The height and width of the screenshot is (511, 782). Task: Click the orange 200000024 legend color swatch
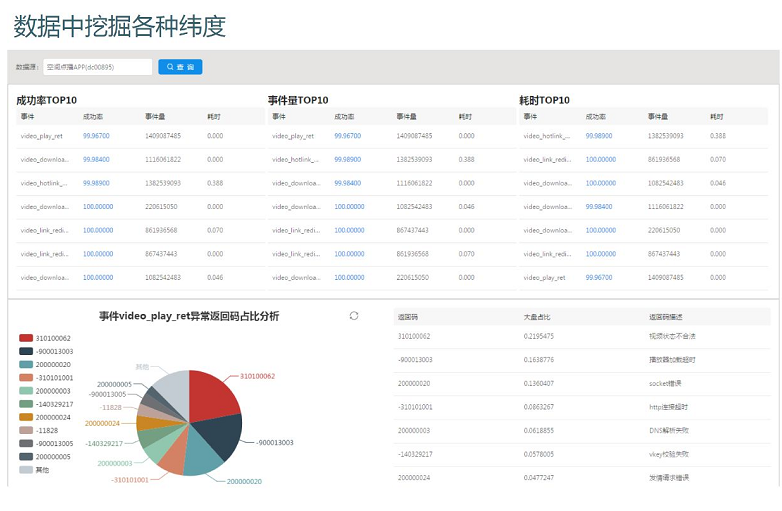click(26, 417)
